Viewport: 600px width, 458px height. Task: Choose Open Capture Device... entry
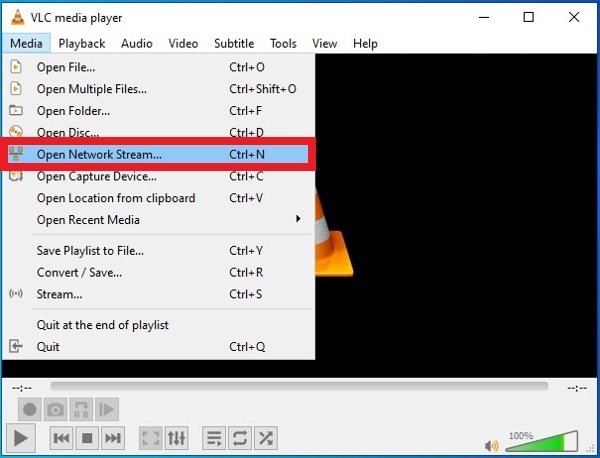tap(158, 177)
